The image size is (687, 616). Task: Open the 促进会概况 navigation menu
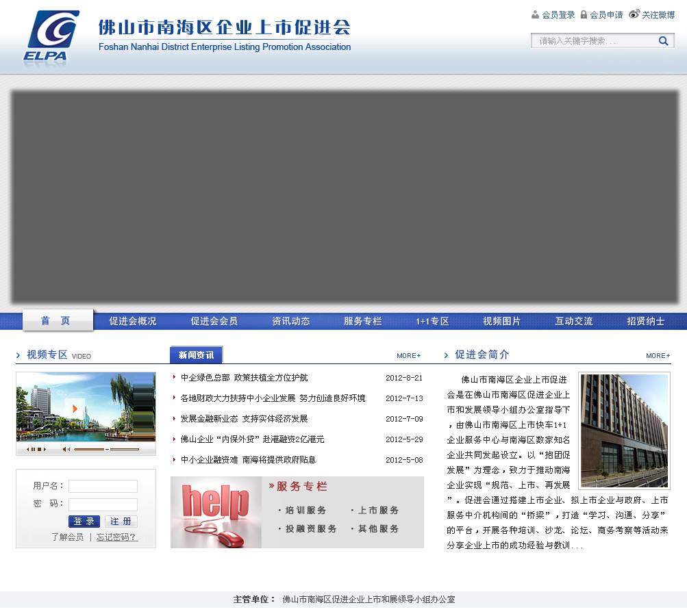tap(133, 321)
